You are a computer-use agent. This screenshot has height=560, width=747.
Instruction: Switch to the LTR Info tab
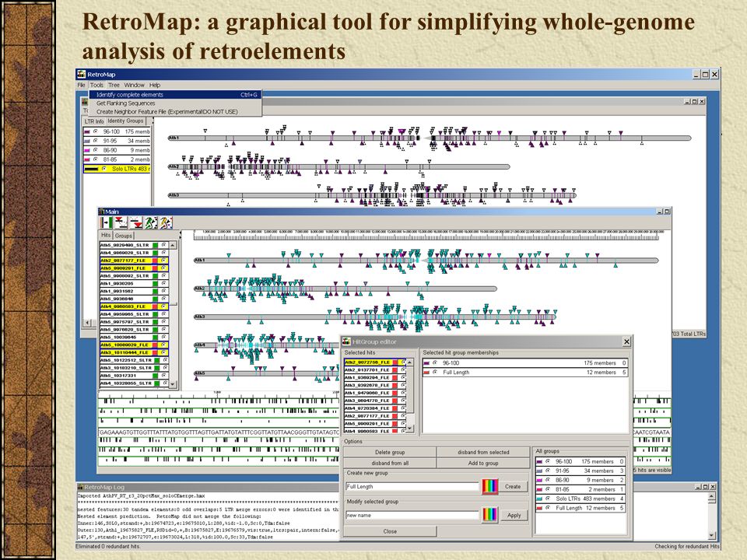(x=94, y=121)
